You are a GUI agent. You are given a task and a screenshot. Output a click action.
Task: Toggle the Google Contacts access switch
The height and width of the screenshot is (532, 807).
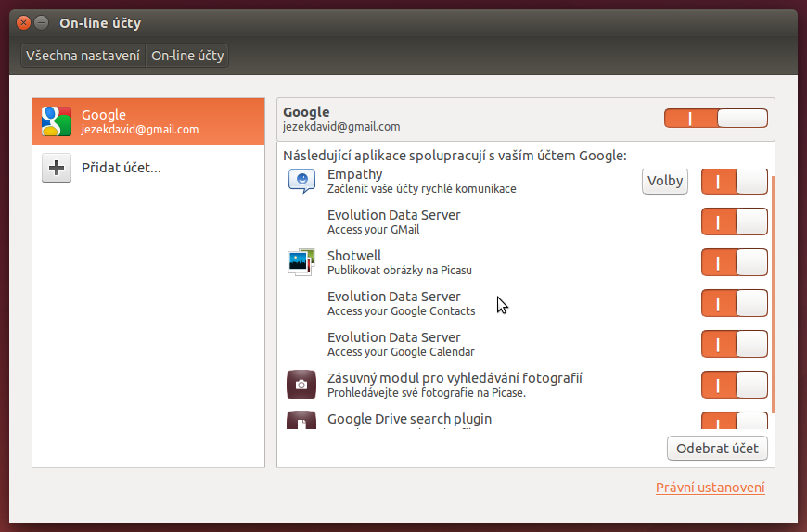[x=735, y=303]
